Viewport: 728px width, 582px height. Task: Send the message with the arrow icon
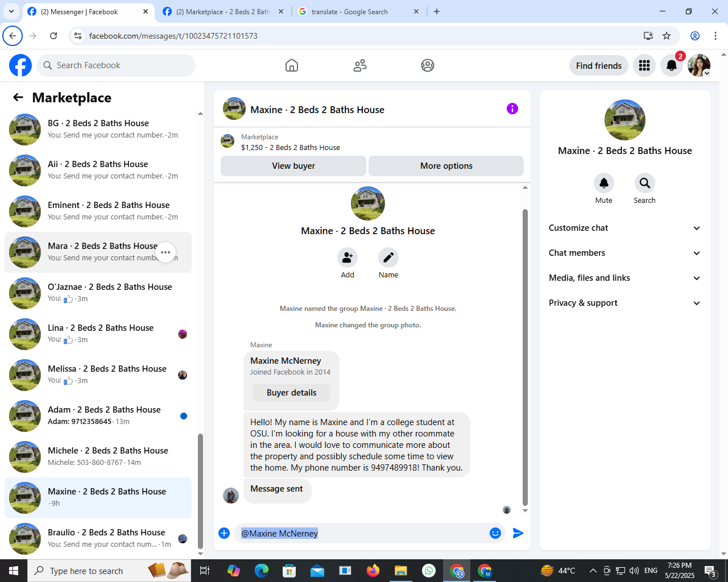[518, 533]
